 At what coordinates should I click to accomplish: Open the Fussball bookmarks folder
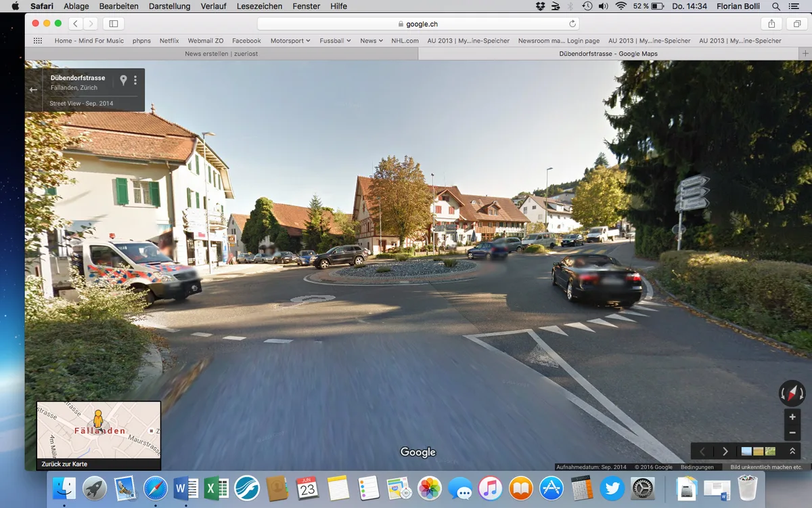335,41
